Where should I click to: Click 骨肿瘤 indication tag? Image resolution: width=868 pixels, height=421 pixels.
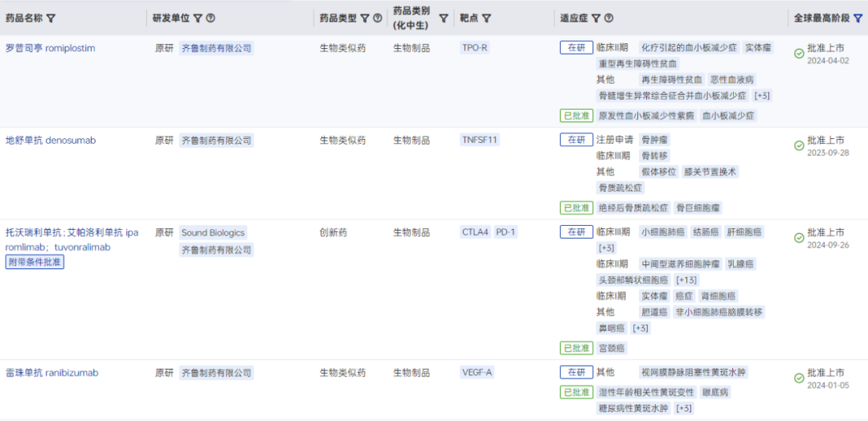point(653,140)
